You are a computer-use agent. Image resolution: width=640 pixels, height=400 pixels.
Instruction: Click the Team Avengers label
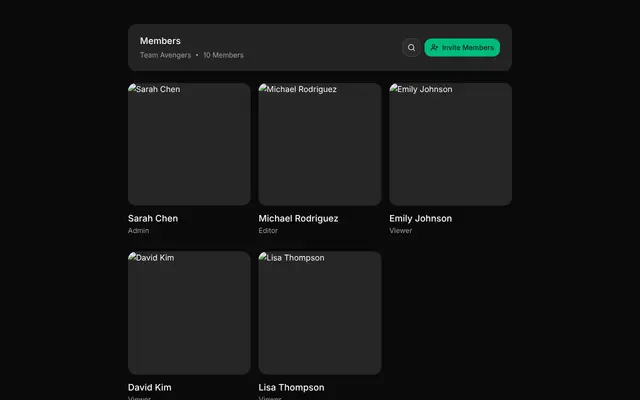(165, 55)
